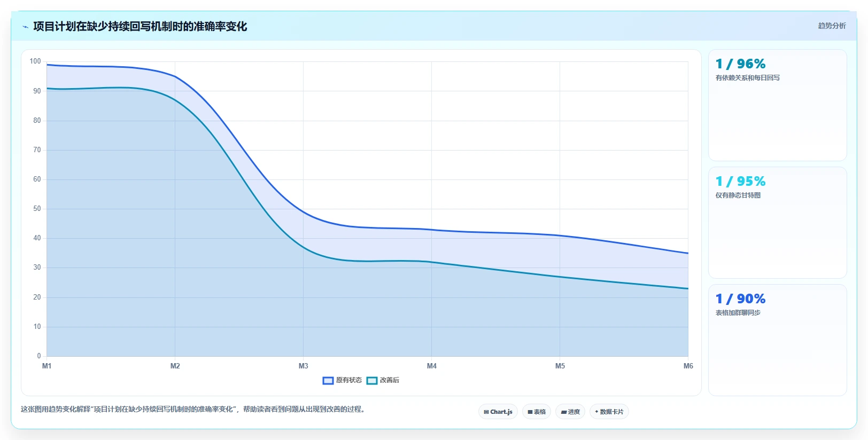868x440 pixels.
Task: Click the 进度 tag
Action: click(570, 412)
